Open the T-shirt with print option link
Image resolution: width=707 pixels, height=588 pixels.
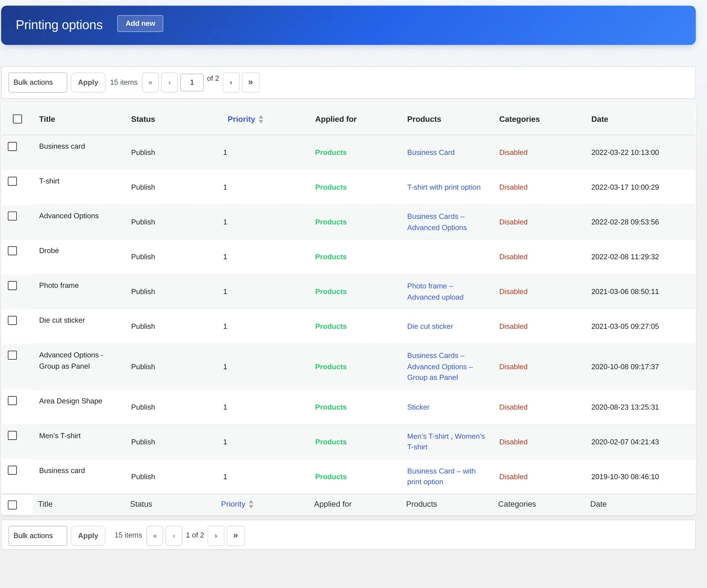coord(444,187)
